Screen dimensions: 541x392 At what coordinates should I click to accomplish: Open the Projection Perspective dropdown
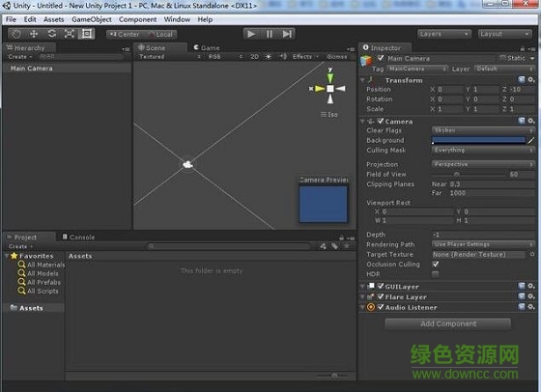tap(483, 164)
